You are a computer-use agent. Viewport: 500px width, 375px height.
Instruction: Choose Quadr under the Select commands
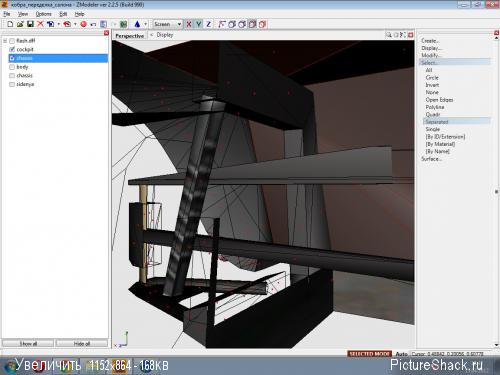433,114
